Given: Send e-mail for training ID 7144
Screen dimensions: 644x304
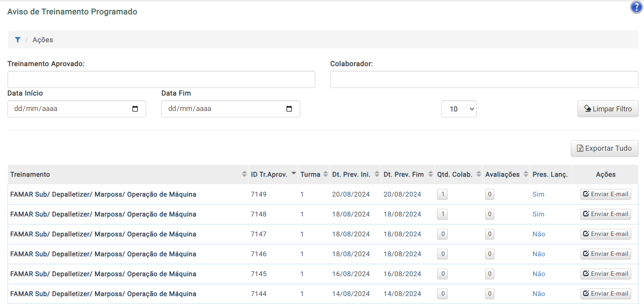Looking at the screenshot, I should (x=605, y=294).
